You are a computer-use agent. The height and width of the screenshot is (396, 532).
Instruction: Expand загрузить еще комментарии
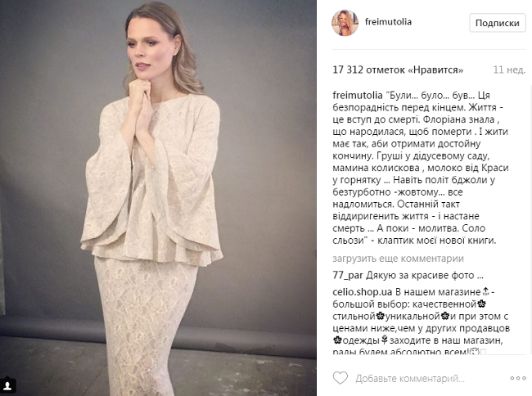click(398, 259)
